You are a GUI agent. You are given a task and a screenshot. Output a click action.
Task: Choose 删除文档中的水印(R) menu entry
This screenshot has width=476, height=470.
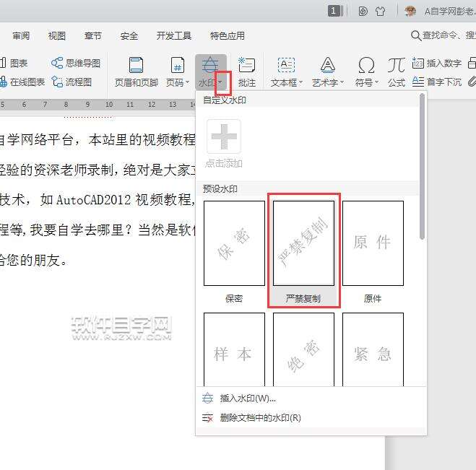click(311, 418)
